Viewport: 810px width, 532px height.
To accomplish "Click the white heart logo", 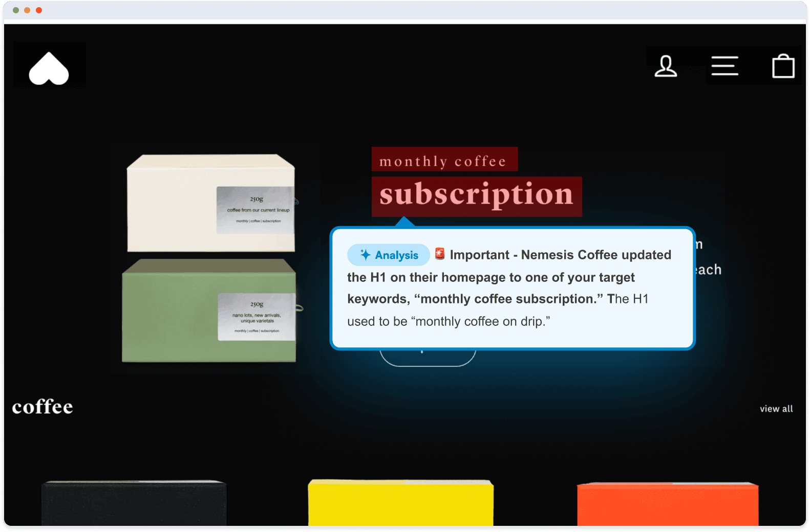I will 49,68.
